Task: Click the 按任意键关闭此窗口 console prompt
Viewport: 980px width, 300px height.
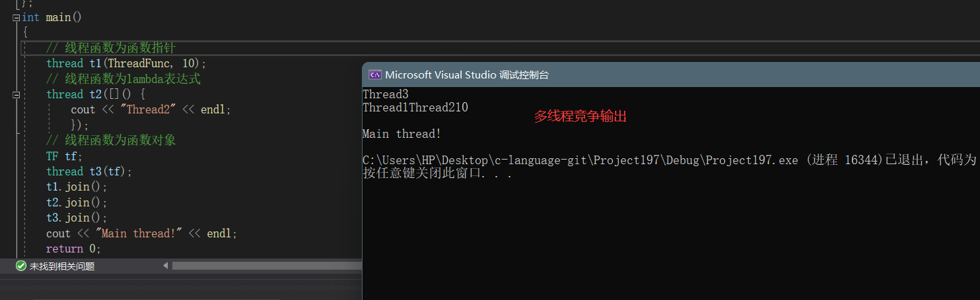Action: (437, 174)
